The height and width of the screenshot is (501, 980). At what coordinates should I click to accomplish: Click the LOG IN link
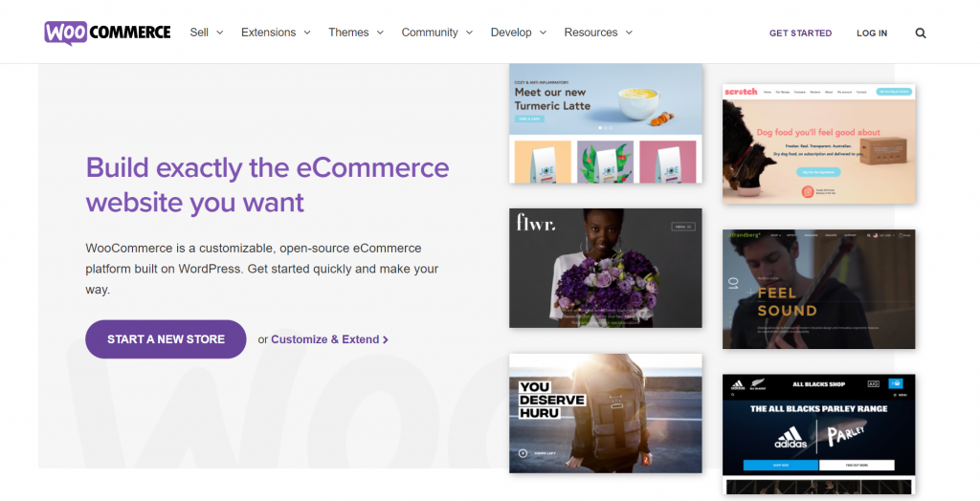pyautogui.click(x=872, y=33)
